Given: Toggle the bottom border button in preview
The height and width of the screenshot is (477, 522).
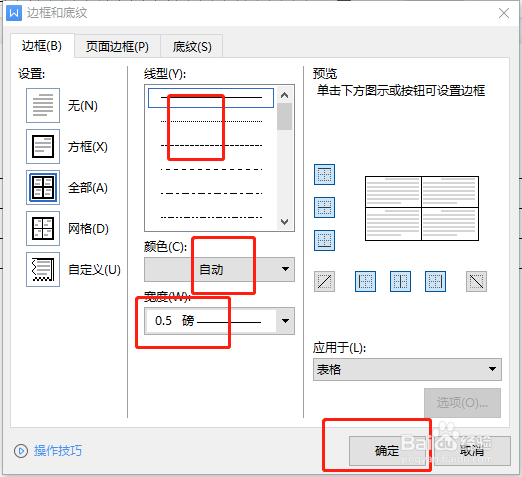Looking at the screenshot, I should pyautogui.click(x=324, y=240).
